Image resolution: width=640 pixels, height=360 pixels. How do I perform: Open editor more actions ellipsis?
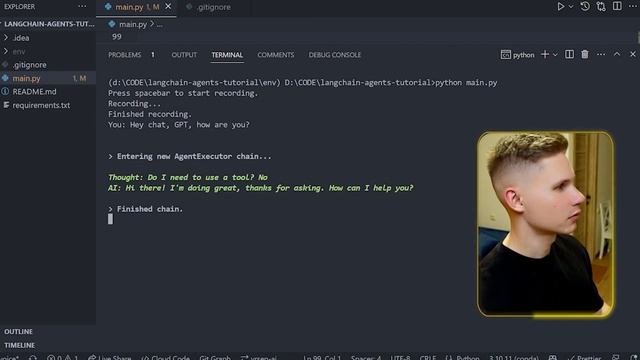pyautogui.click(x=633, y=7)
